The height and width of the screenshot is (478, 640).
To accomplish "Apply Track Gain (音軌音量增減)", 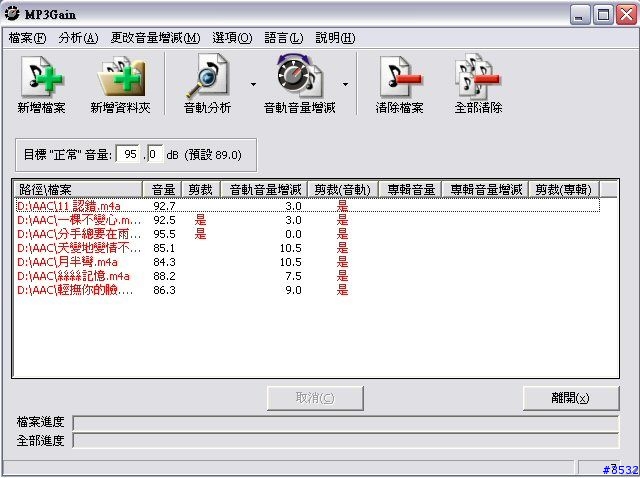I will click(300, 84).
